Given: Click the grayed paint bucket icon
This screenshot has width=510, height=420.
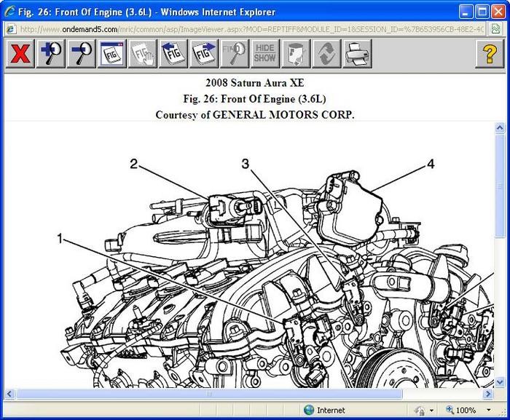Looking at the screenshot, I should (296, 54).
